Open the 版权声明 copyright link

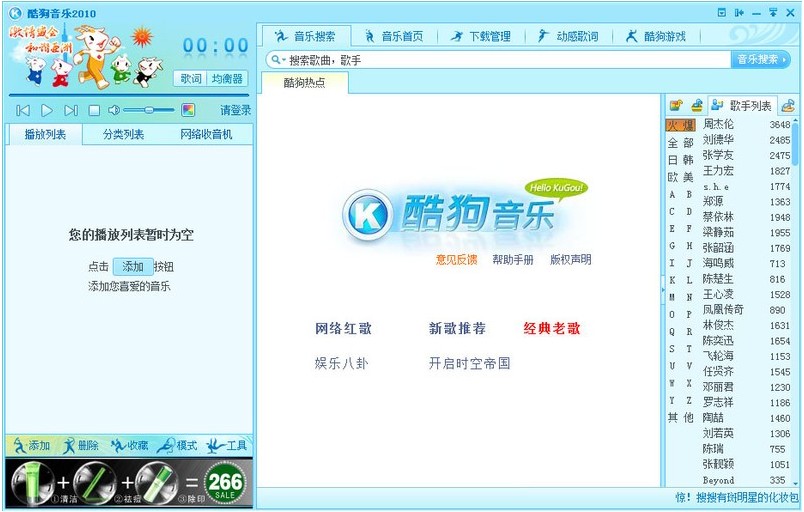[x=570, y=260]
